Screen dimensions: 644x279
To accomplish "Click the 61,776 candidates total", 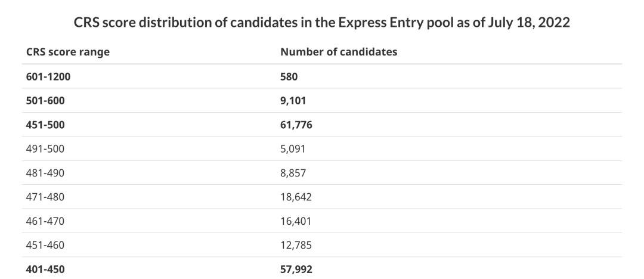I will [296, 125].
